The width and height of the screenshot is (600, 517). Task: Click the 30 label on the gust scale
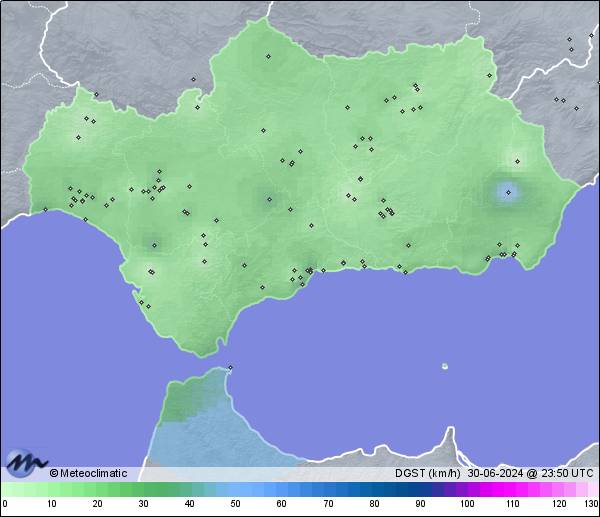[x=143, y=504]
